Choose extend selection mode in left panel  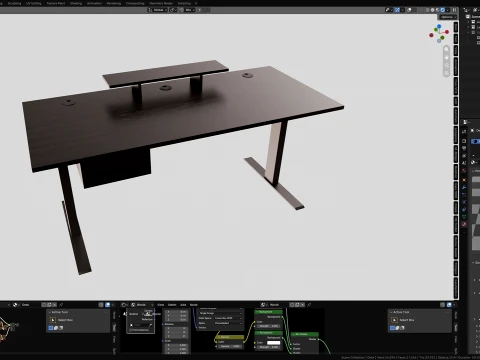tap(56, 328)
